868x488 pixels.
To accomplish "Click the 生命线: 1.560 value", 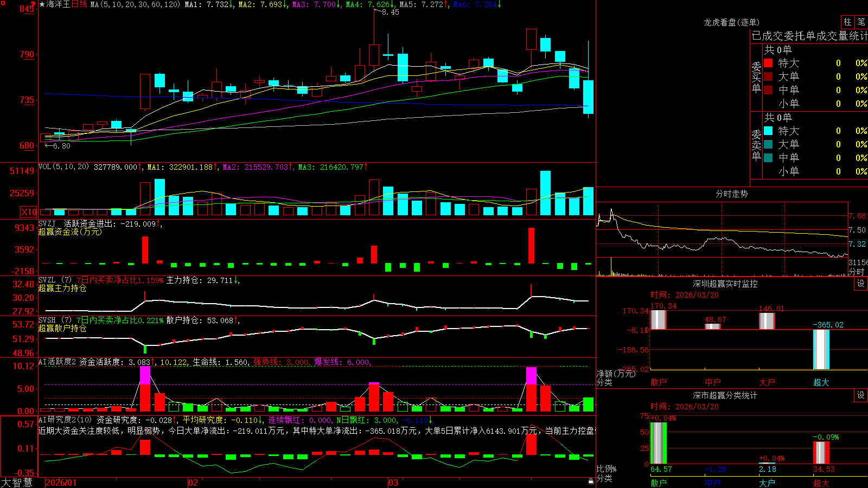I will coord(221,362).
